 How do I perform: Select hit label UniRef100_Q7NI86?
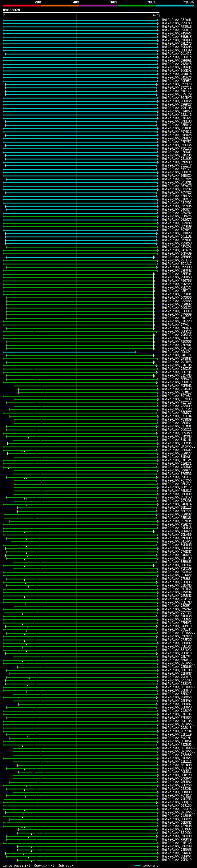pyautogui.click(x=176, y=365)
